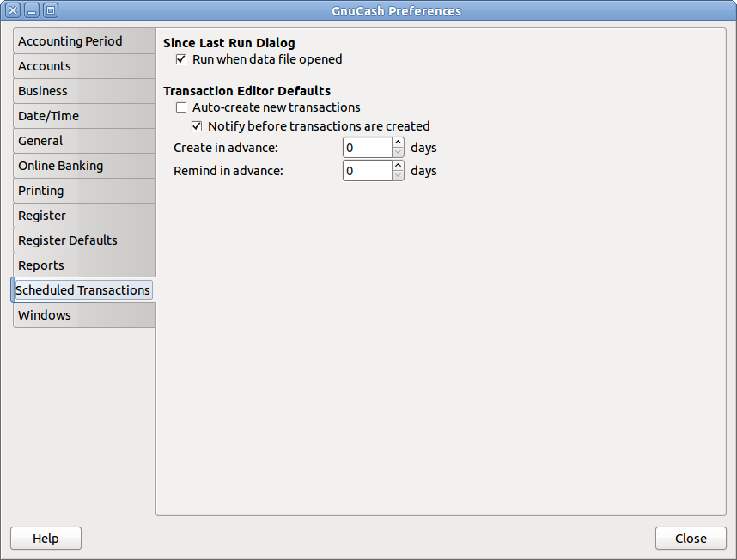Decrease Remind in advance days value

click(398, 176)
